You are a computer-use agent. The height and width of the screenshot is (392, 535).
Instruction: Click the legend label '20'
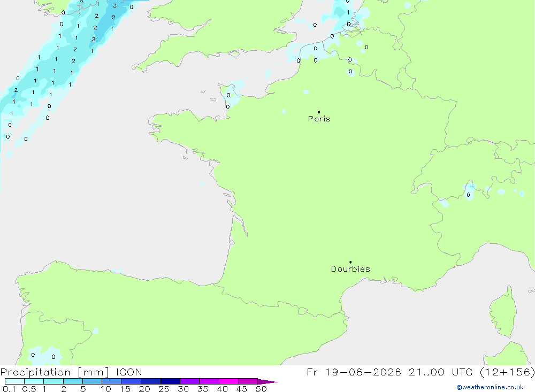coord(144,389)
